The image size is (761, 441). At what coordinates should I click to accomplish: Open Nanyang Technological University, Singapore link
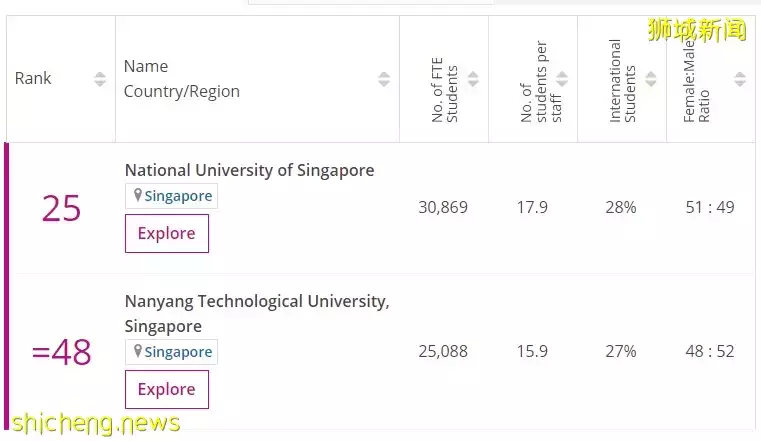(x=257, y=301)
